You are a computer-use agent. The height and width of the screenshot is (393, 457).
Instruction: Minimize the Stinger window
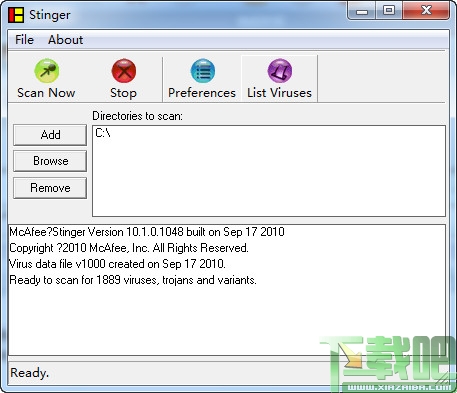[362, 11]
